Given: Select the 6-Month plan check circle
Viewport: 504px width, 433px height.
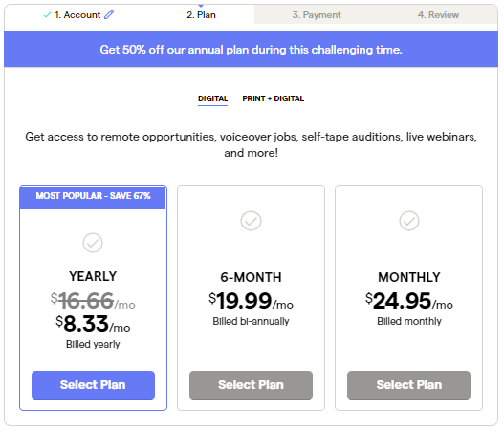Looking at the screenshot, I should [251, 221].
